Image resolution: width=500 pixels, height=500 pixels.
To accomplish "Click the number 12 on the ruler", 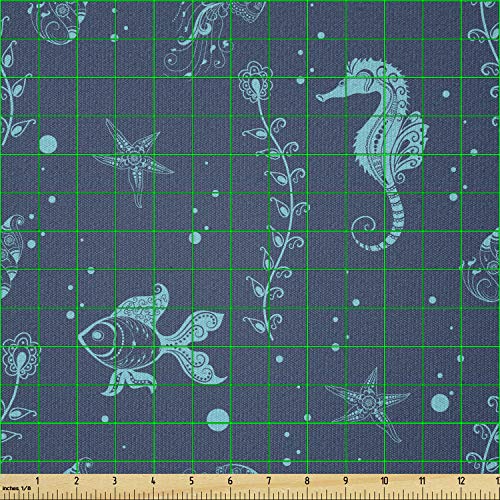I will coord(461,481).
